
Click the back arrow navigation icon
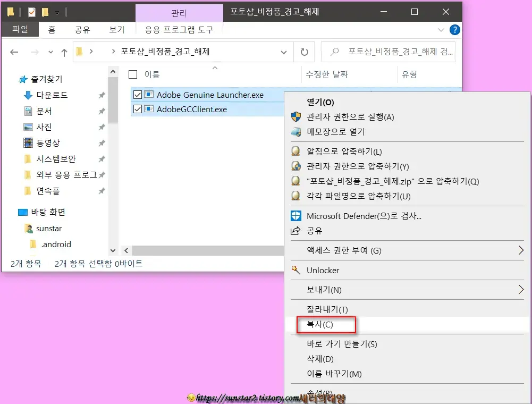13,52
